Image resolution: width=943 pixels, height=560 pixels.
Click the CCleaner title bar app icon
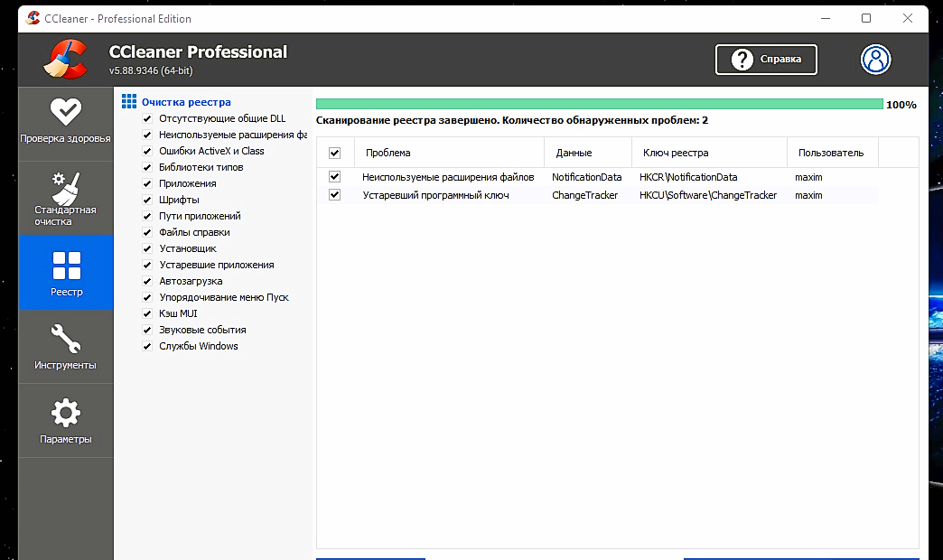tap(33, 18)
